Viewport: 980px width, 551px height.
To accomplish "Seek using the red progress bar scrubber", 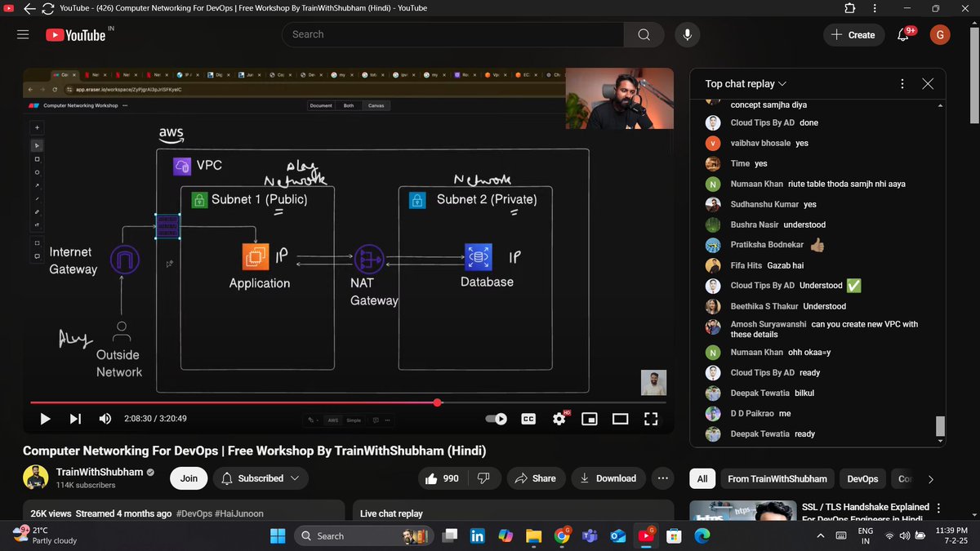I will pyautogui.click(x=438, y=402).
